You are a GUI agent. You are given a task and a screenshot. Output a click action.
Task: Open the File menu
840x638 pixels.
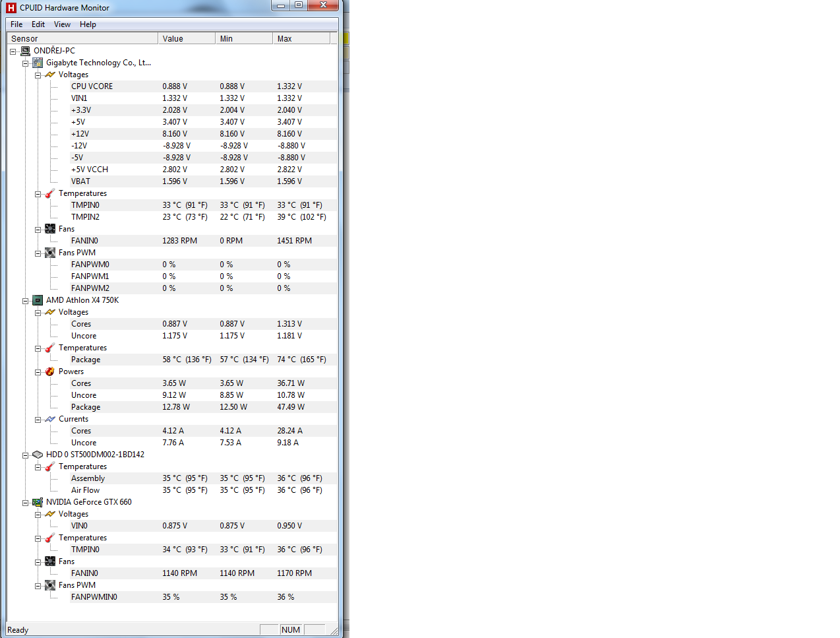[16, 24]
